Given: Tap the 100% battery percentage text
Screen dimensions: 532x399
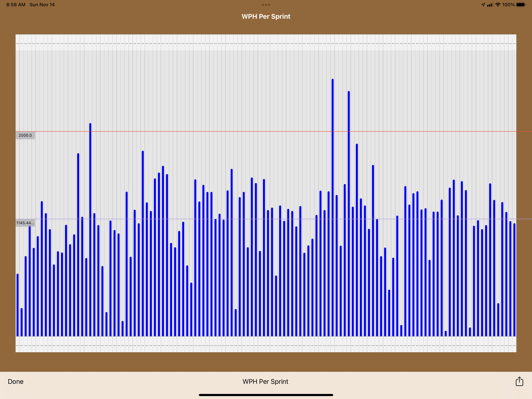Looking at the screenshot, I should tap(508, 4).
